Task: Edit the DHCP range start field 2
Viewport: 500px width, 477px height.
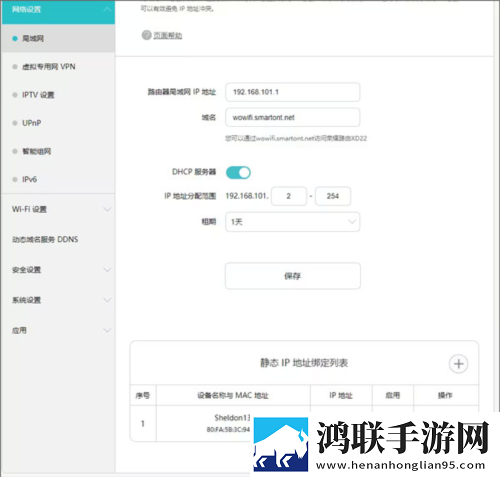Action: (289, 196)
